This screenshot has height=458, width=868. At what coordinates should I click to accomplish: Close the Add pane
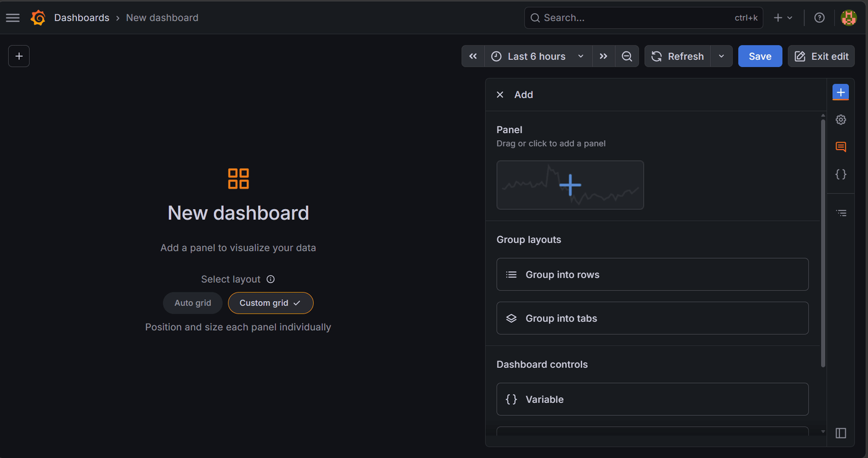pyautogui.click(x=500, y=95)
